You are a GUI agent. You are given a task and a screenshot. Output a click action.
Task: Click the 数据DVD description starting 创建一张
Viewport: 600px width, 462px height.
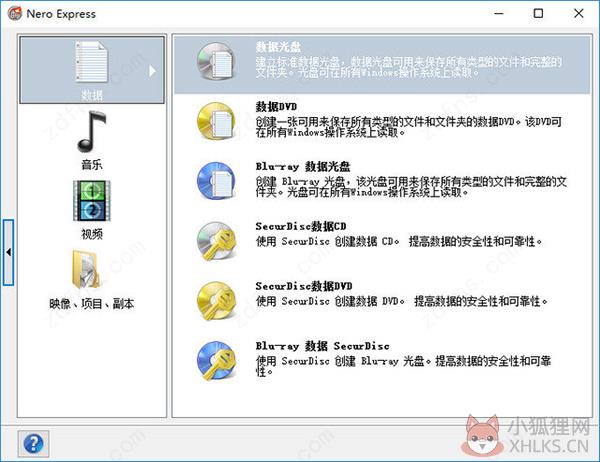[409, 127]
